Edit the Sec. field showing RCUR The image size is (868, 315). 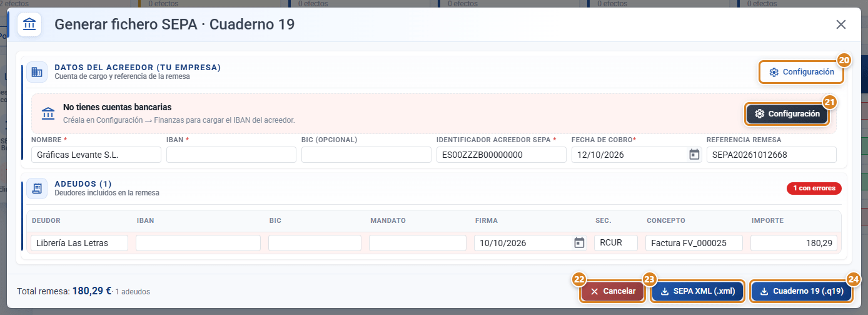(616, 243)
